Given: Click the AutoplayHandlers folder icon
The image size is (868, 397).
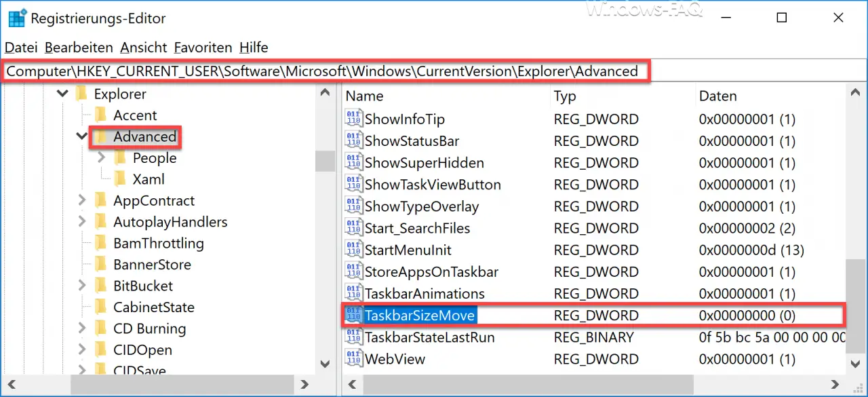Looking at the screenshot, I should click(101, 222).
